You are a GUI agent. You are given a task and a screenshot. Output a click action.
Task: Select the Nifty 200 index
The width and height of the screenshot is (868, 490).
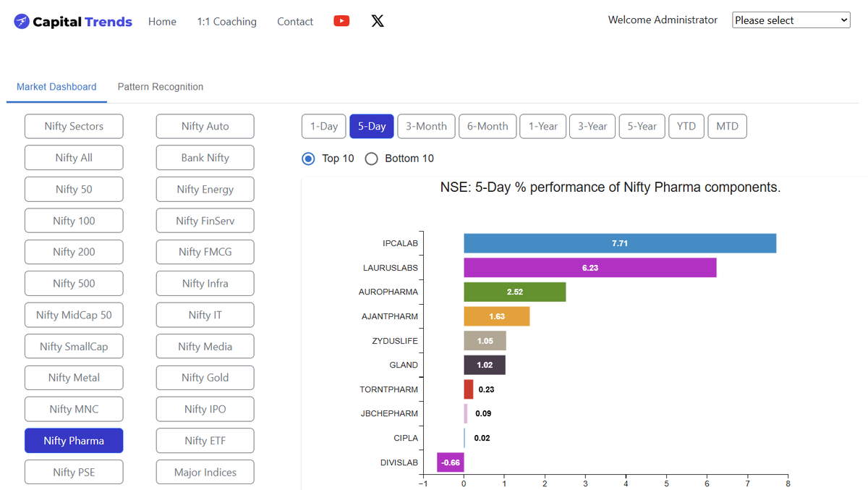coord(74,252)
